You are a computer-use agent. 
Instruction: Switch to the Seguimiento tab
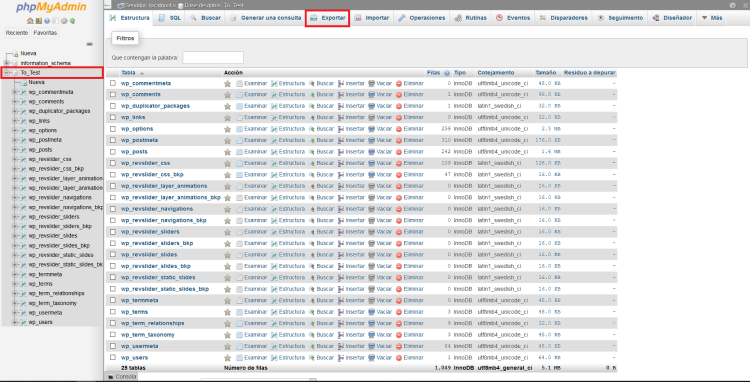pyautogui.click(x=620, y=18)
